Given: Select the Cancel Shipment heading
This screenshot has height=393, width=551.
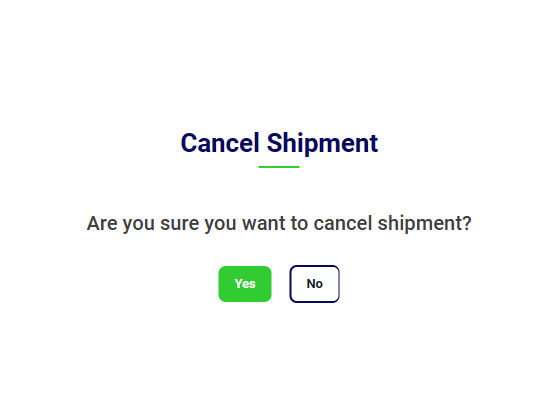Looking at the screenshot, I should pyautogui.click(x=279, y=143).
